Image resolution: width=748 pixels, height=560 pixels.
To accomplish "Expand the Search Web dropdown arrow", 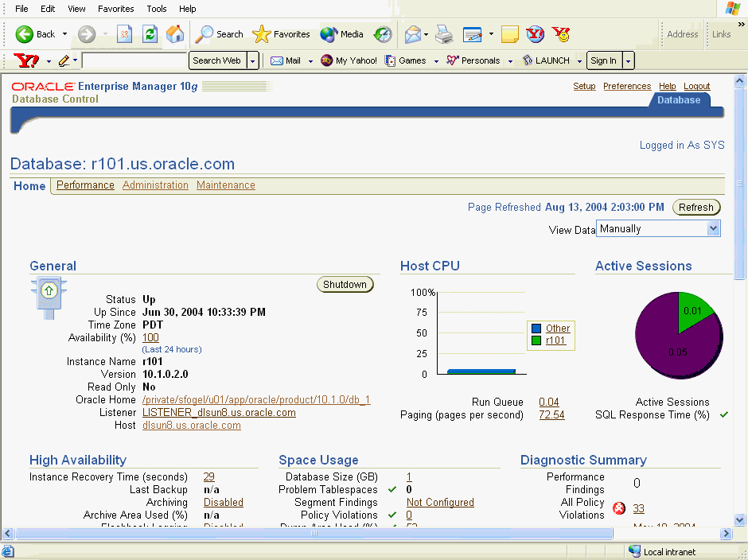I will pos(253,60).
